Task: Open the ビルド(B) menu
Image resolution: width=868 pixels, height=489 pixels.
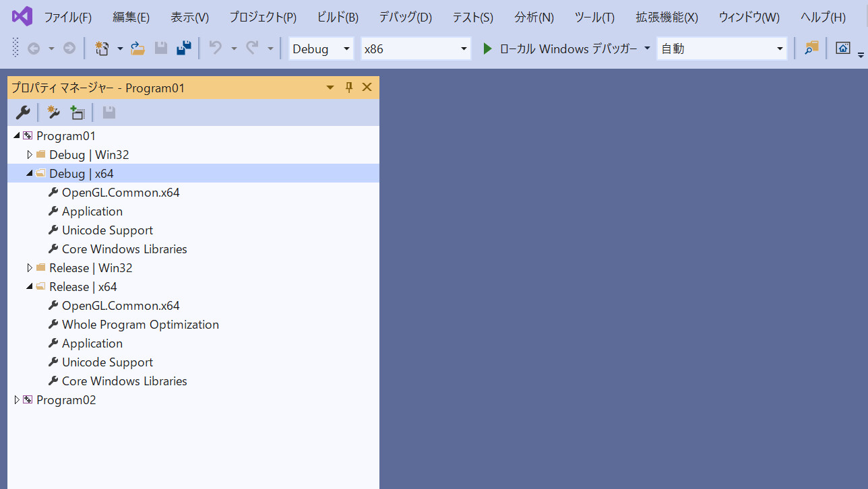Action: [338, 18]
